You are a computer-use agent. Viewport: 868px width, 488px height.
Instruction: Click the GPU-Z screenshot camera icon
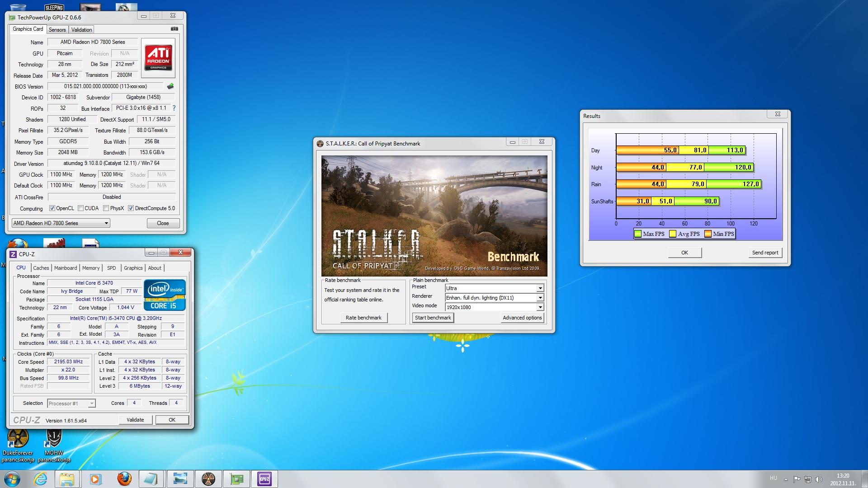pyautogui.click(x=175, y=29)
